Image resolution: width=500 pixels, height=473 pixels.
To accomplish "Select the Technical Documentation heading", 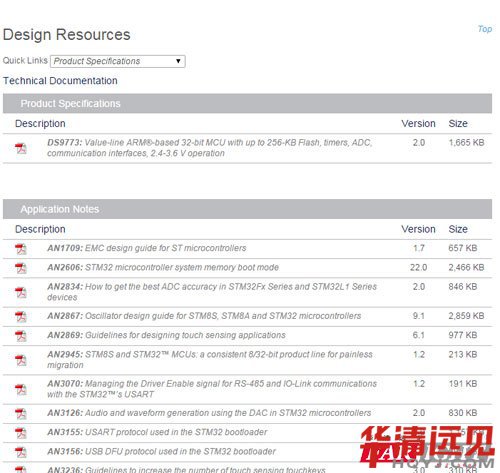I will 60,81.
